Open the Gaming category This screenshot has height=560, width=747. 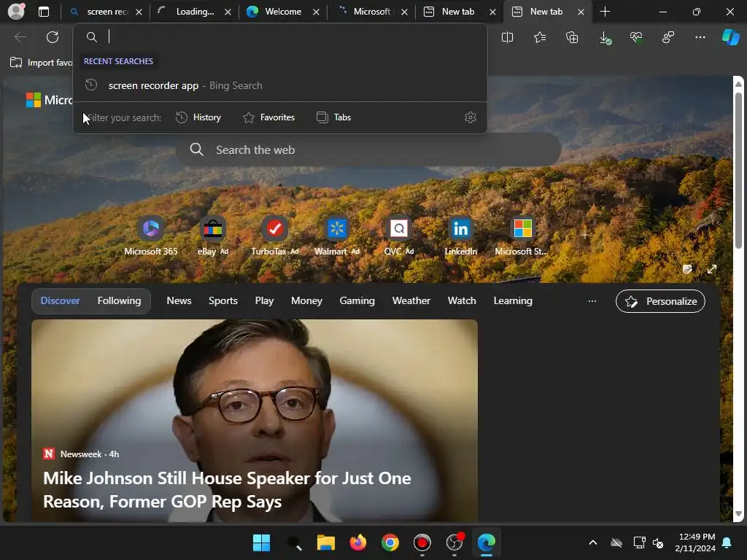pyautogui.click(x=357, y=301)
